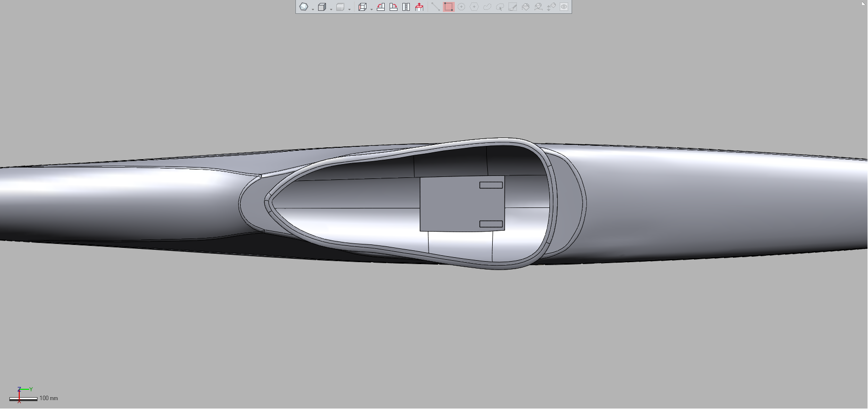Expand the wireframe cube dropdown arrow
The height and width of the screenshot is (409, 868).
click(x=331, y=9)
